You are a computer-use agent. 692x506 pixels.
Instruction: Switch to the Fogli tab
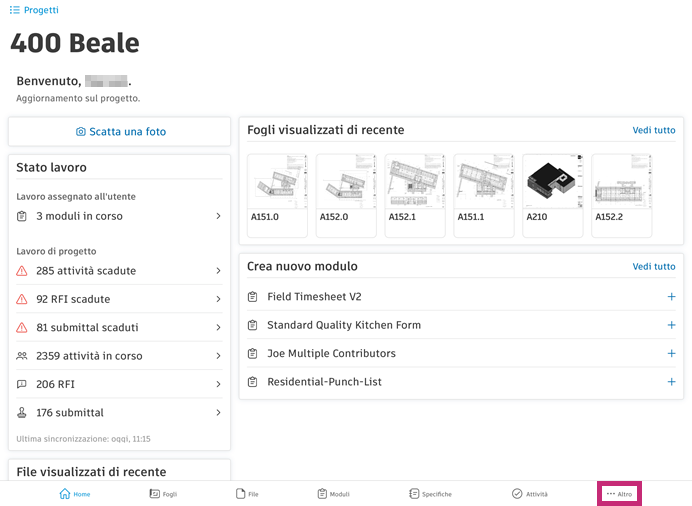[x=163, y=494]
